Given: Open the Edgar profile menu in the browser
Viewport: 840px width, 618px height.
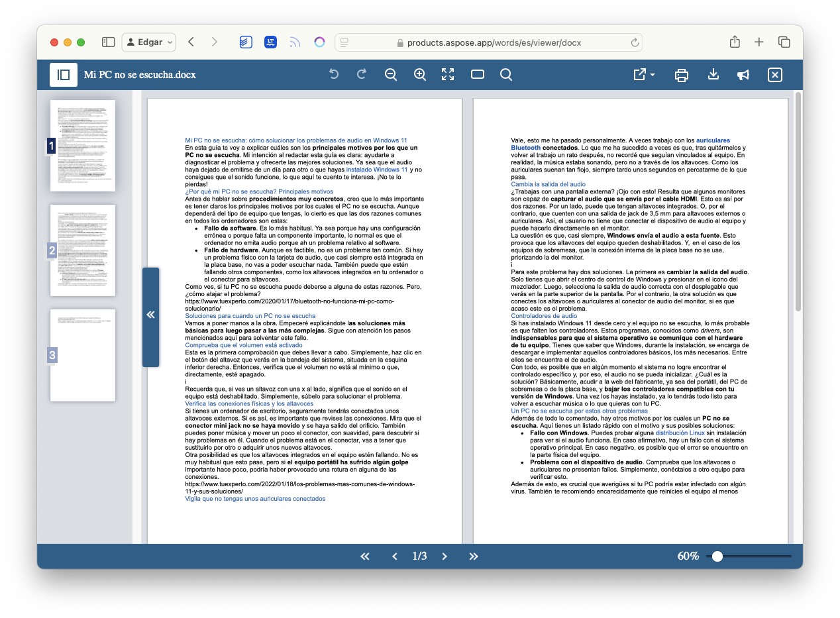Looking at the screenshot, I should click(148, 42).
